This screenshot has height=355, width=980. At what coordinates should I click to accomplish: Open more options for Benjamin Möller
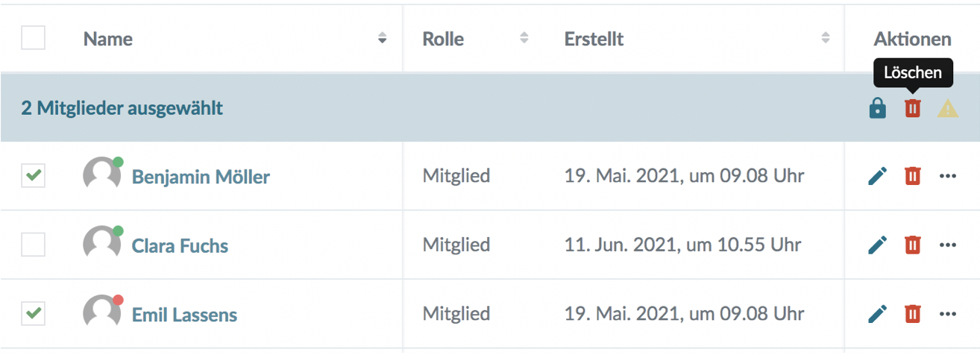(947, 176)
